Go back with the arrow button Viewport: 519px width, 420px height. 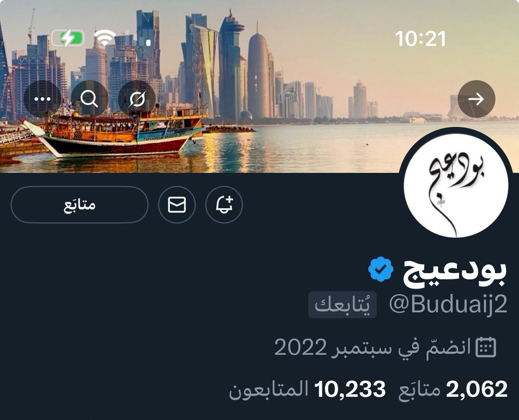pos(476,99)
